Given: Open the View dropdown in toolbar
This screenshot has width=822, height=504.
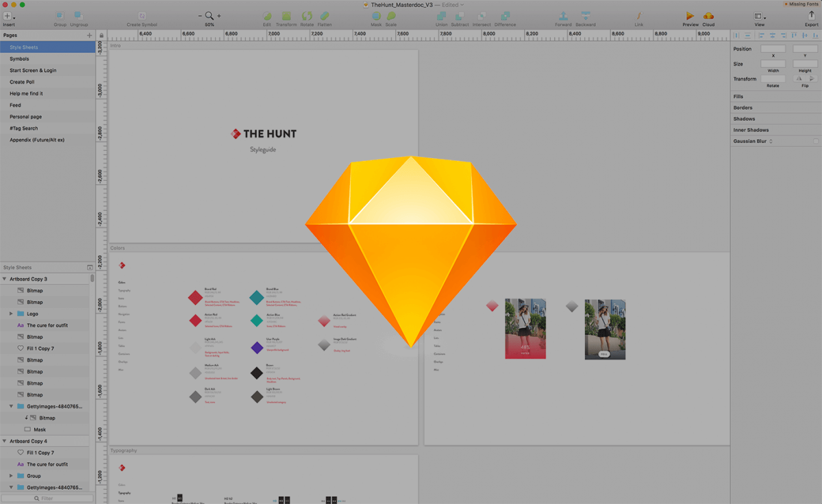Looking at the screenshot, I should (x=760, y=16).
